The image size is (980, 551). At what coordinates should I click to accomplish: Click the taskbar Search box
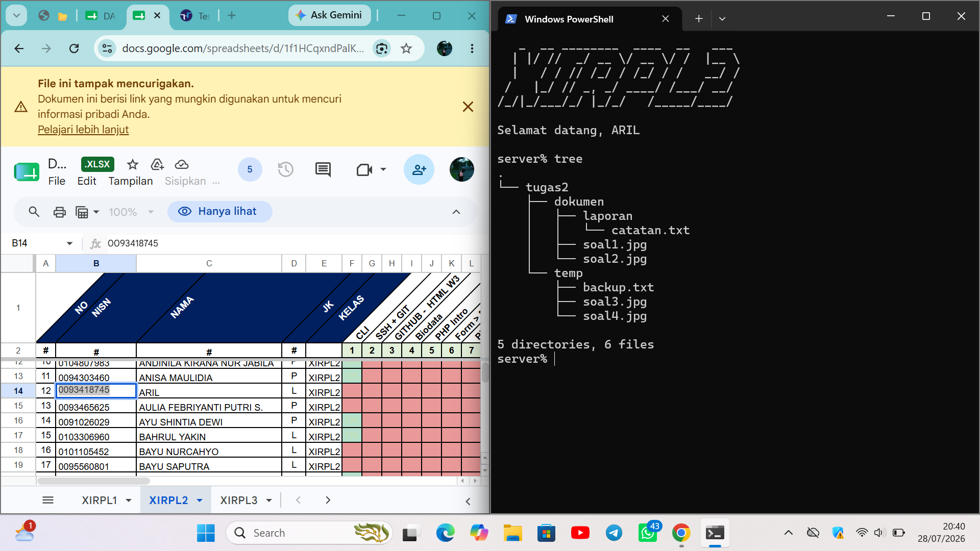(x=309, y=533)
